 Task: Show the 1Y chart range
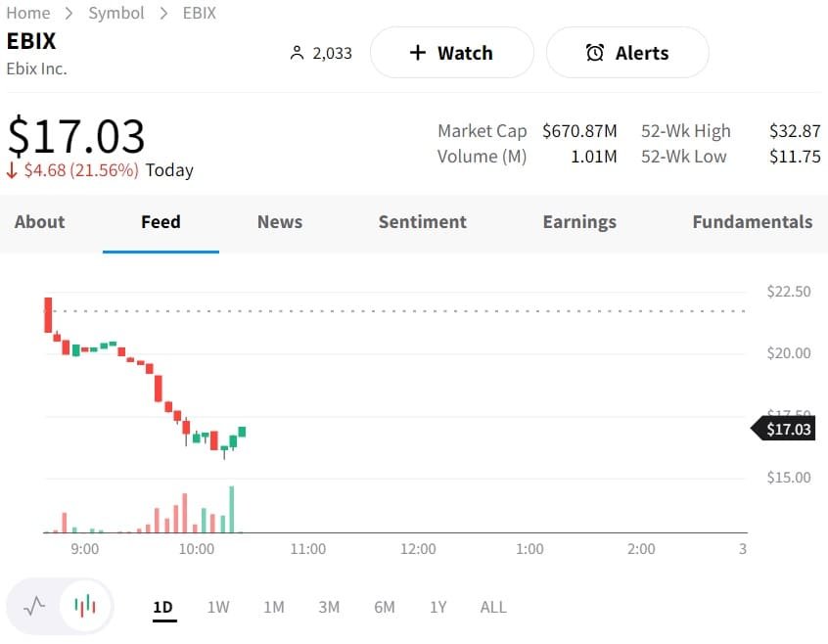point(437,607)
